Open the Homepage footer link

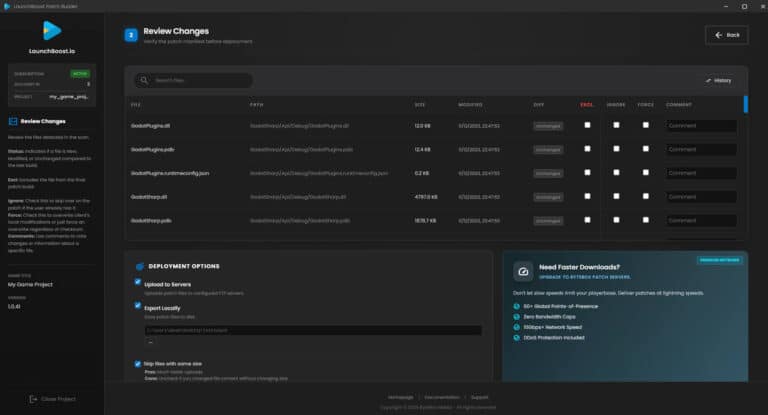pos(401,397)
